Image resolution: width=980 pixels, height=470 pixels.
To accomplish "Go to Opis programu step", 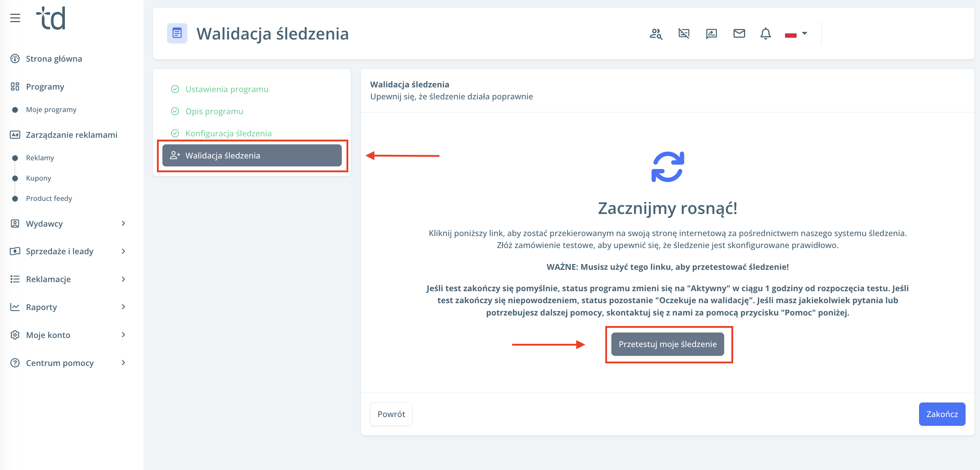I will (x=214, y=111).
